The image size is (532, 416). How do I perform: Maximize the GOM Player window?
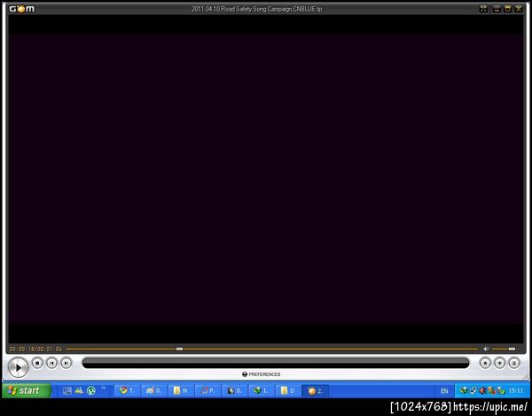point(507,9)
